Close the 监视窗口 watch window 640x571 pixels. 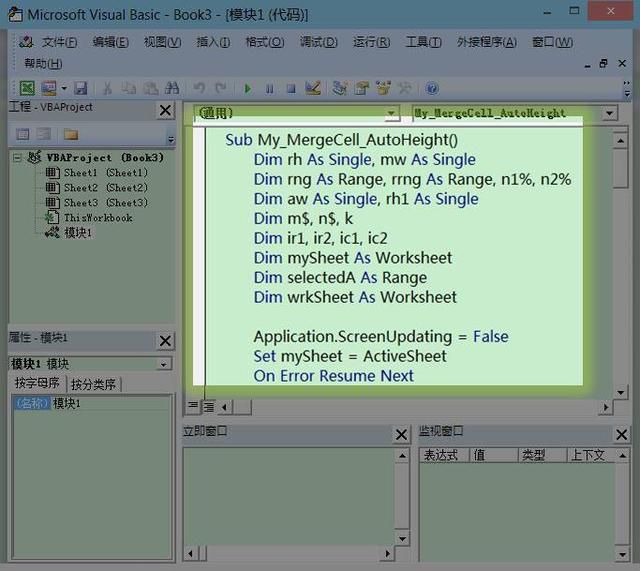click(x=621, y=435)
